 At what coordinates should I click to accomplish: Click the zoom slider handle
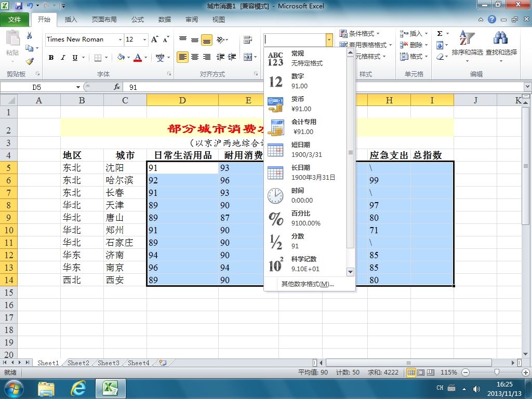pos(497,373)
